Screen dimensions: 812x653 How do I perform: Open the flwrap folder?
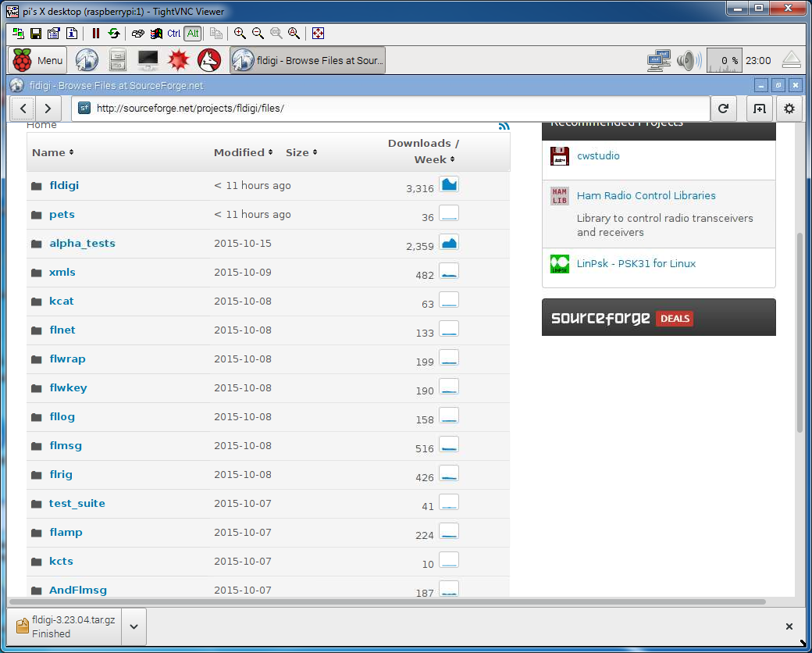coord(67,359)
